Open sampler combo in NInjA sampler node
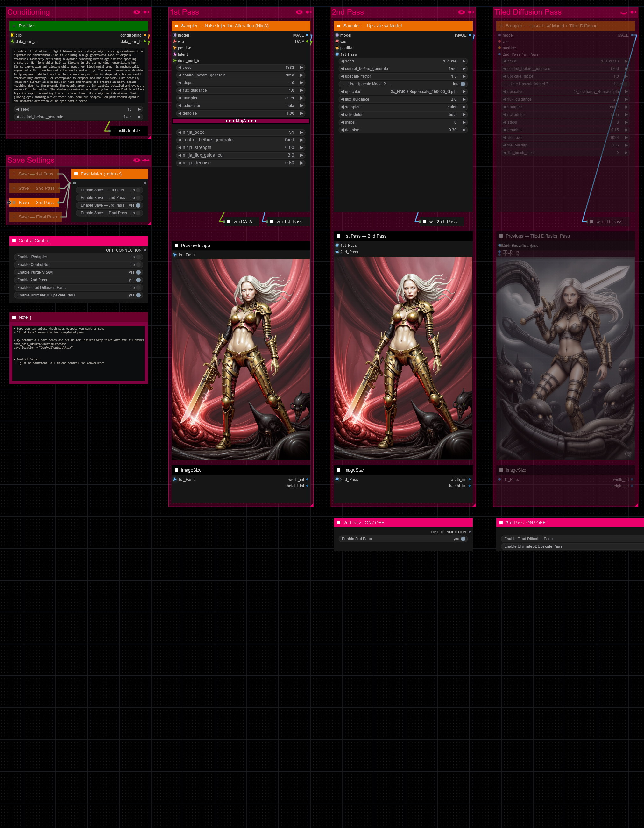Screen dimensions: 644x828 point(241,98)
